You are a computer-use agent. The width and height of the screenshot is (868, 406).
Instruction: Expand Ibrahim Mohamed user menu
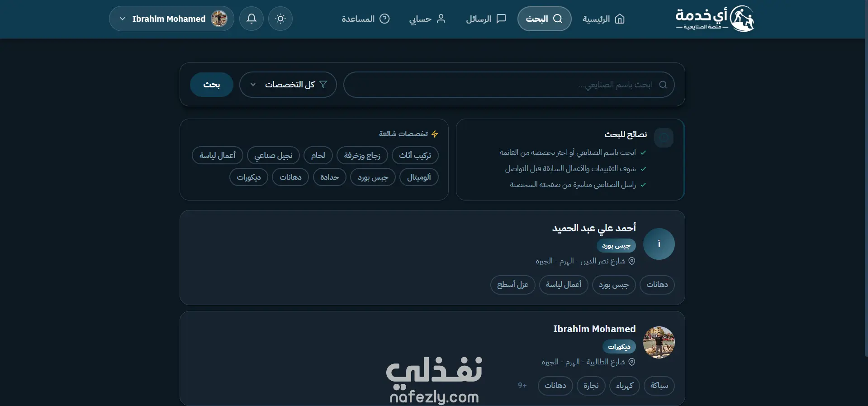click(171, 19)
